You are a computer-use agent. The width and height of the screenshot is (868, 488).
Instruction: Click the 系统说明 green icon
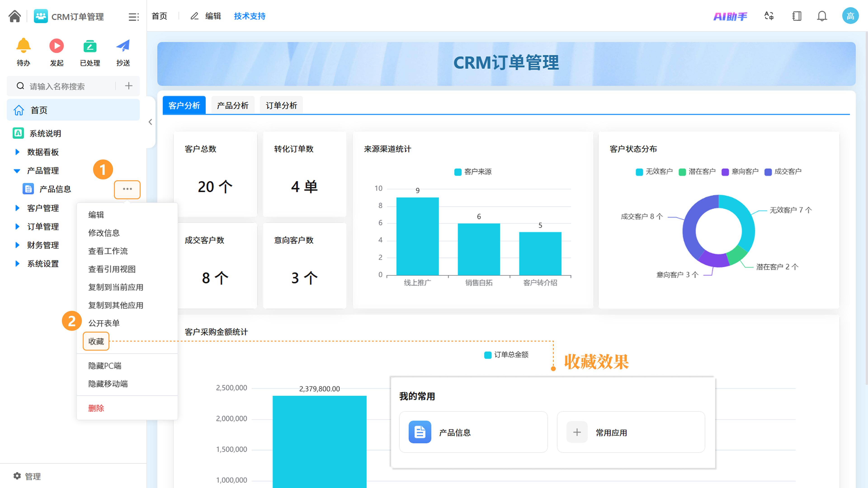19,133
